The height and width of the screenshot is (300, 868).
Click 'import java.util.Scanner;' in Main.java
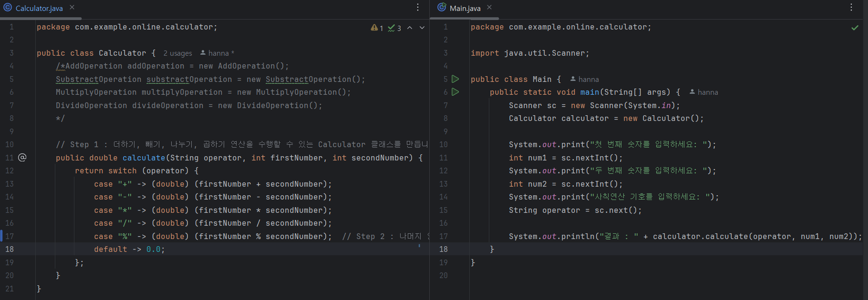530,53
